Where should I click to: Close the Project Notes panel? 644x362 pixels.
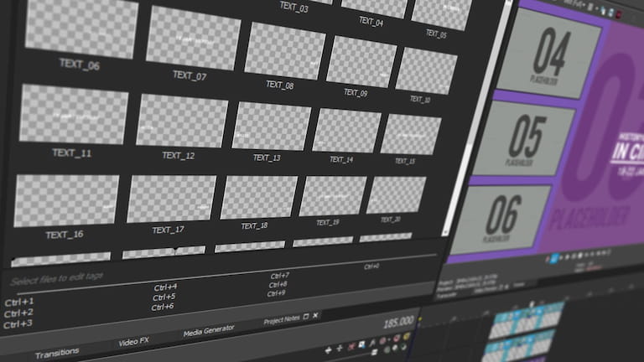click(x=315, y=315)
